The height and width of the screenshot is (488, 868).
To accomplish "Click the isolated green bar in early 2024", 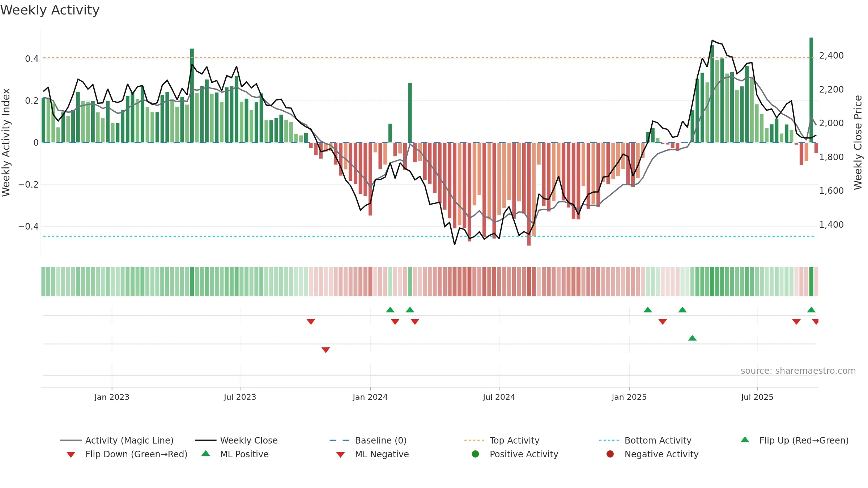I will pyautogui.click(x=410, y=113).
